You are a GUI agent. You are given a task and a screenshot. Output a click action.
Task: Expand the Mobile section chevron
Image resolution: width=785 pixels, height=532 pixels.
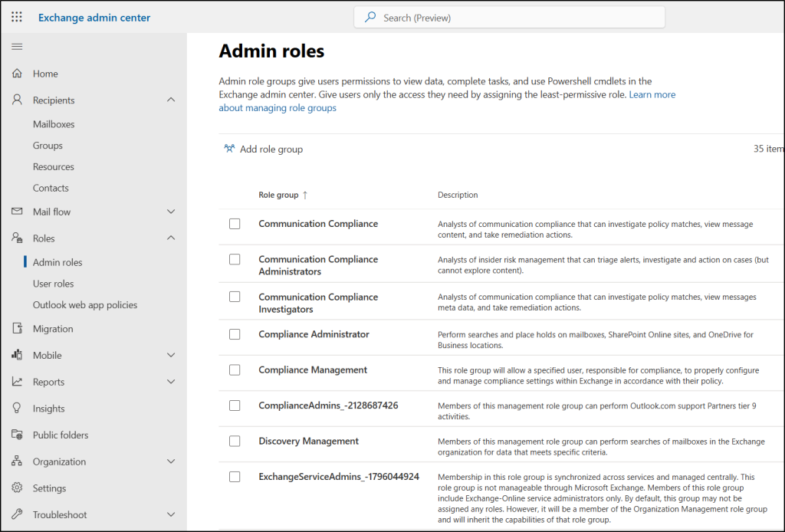coord(171,355)
